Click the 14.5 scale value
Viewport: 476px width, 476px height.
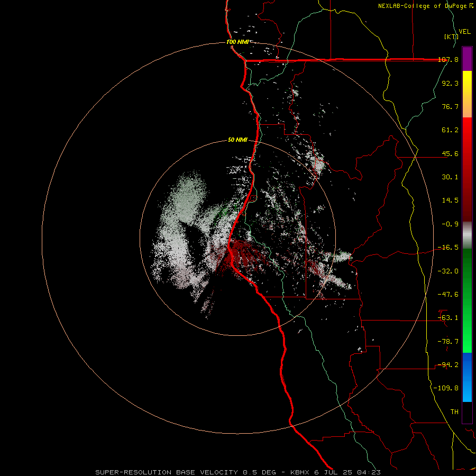pyautogui.click(x=450, y=200)
